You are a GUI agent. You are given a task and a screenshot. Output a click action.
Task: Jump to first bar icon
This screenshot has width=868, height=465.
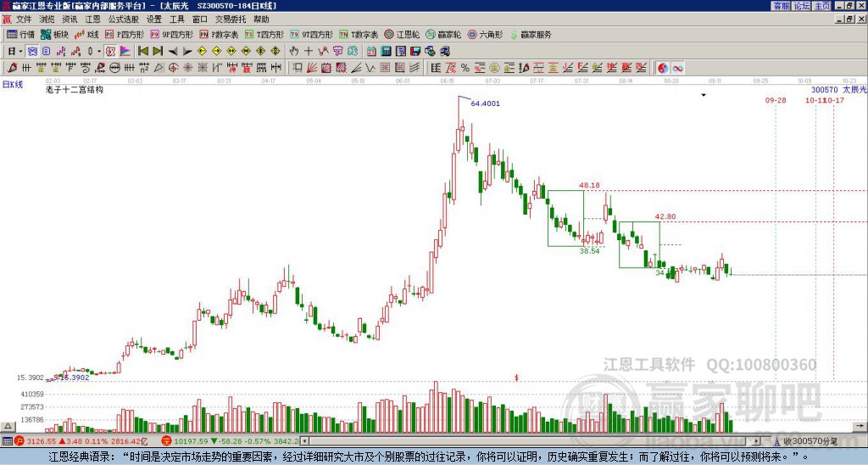coord(142,52)
